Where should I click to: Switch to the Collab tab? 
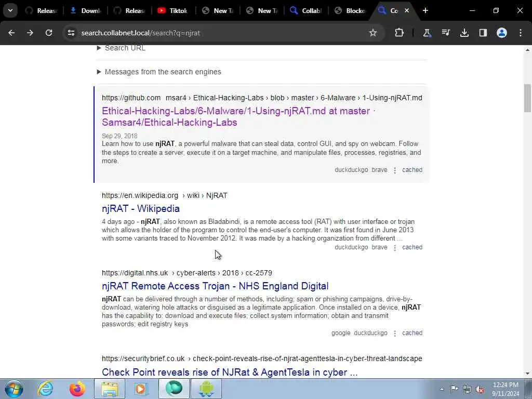(305, 10)
